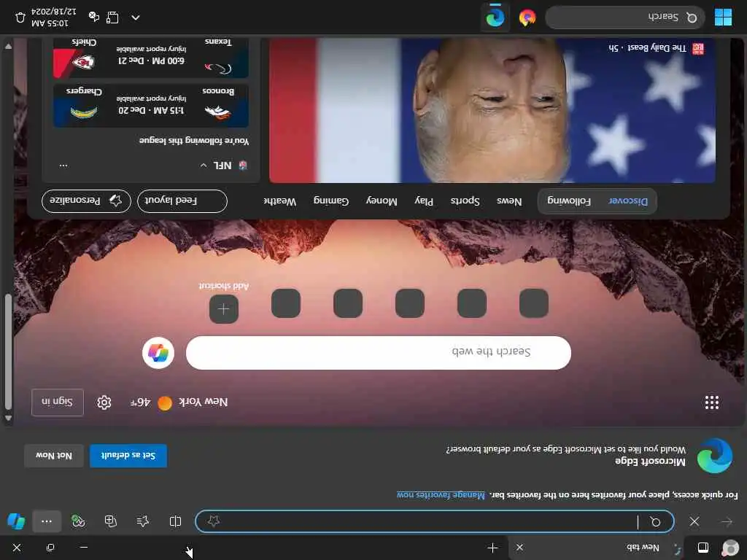Open Edge Settings and more ellipsis menu
This screenshot has height=560, width=747.
coord(47,521)
